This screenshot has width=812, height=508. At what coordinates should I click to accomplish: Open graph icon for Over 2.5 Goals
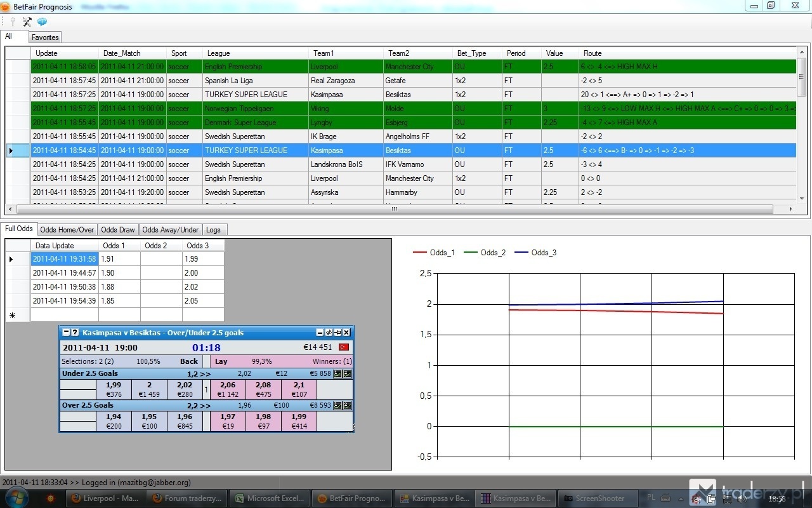[337, 406]
